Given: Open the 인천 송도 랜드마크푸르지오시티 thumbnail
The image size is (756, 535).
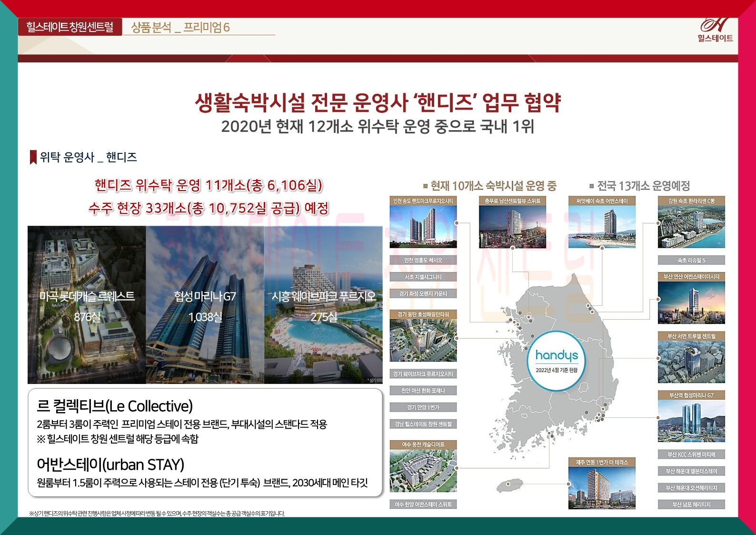Looking at the screenshot, I should [423, 222].
